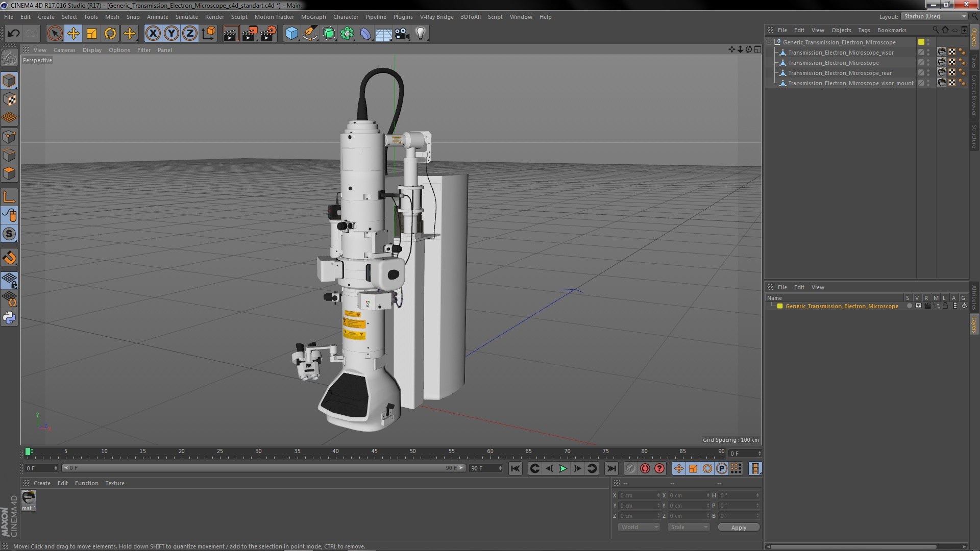980x551 pixels.
Task: Open Material Manager Texture menu
Action: click(x=115, y=483)
